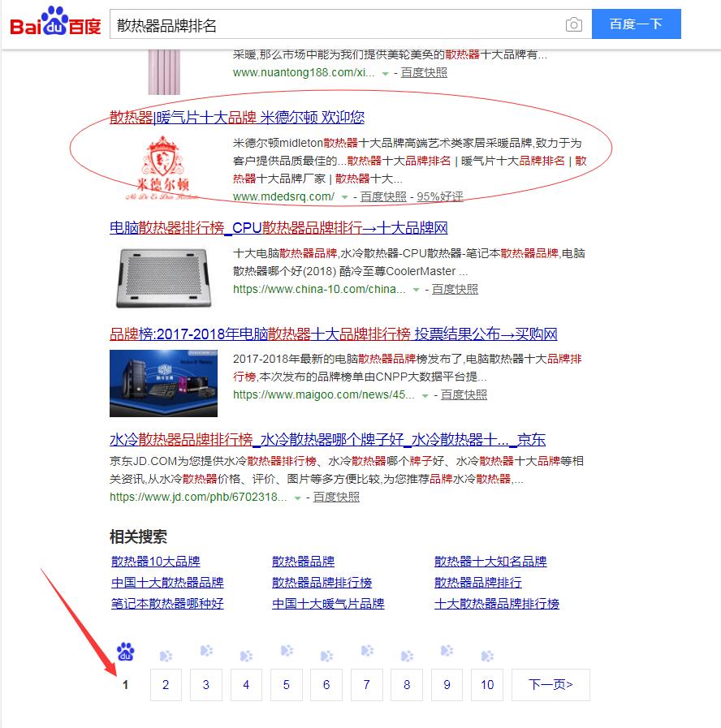Expand dropdown arrow beside maigoo.com URL

425,395
